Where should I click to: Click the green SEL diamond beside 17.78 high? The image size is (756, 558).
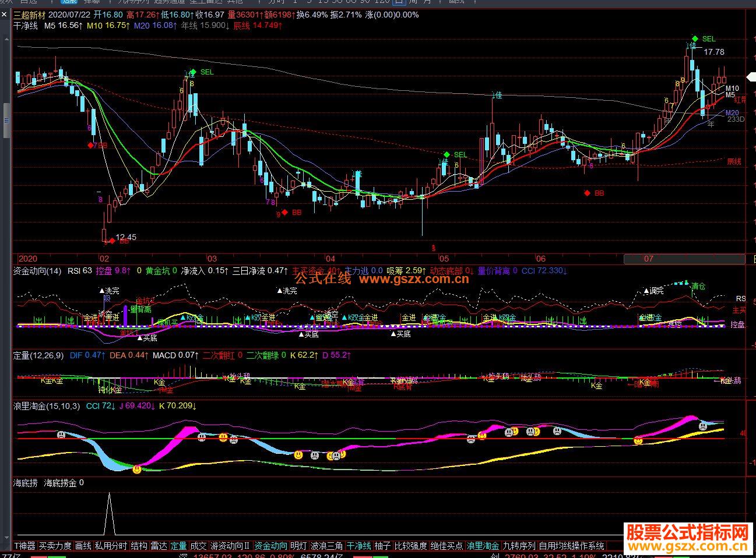point(694,38)
